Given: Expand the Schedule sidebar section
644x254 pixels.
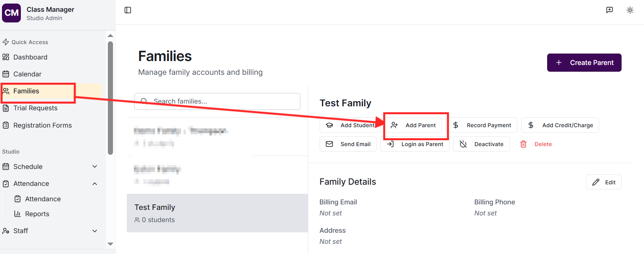Looking at the screenshot, I should coord(94,167).
